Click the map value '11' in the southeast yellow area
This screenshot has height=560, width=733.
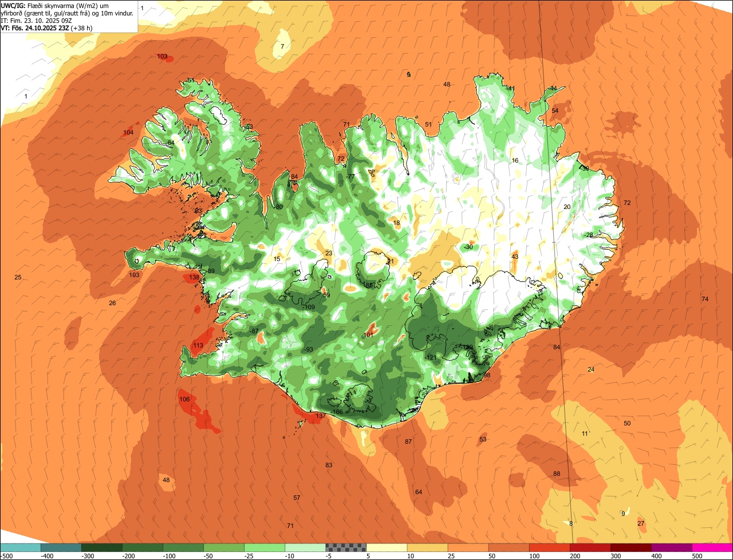[585, 433]
